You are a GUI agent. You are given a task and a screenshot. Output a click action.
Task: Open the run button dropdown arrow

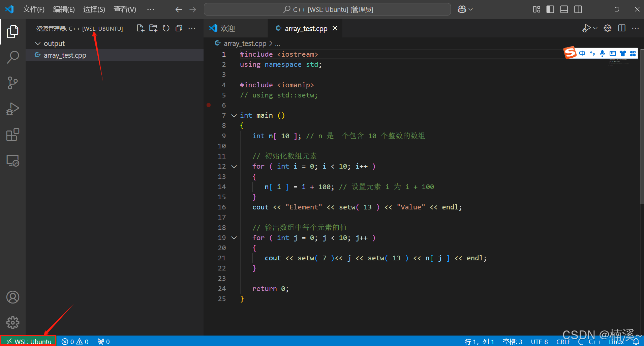[x=595, y=28]
